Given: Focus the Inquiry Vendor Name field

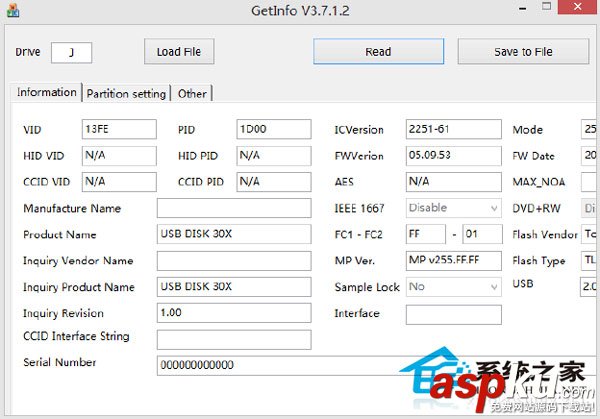Looking at the screenshot, I should [234, 261].
